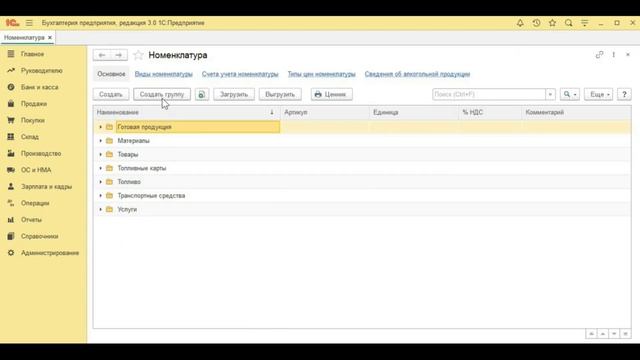Open Счета учета номенклатуры link
The width and height of the screenshot is (640, 360).
[240, 74]
